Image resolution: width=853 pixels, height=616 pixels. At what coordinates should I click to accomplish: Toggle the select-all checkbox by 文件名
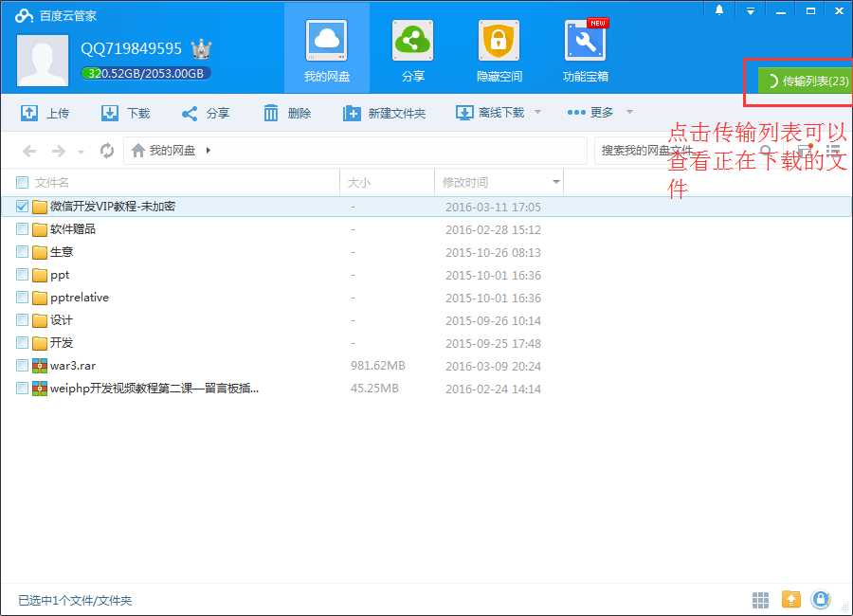[x=23, y=182]
